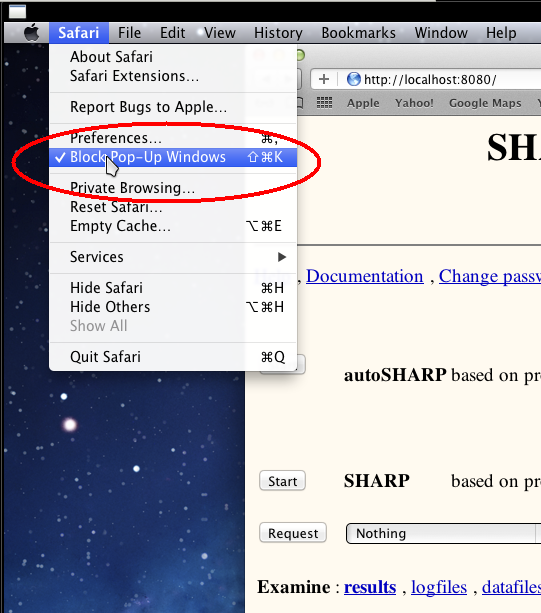Open the Window menu
Viewport: 541px width, 613px height.
[x=441, y=33]
